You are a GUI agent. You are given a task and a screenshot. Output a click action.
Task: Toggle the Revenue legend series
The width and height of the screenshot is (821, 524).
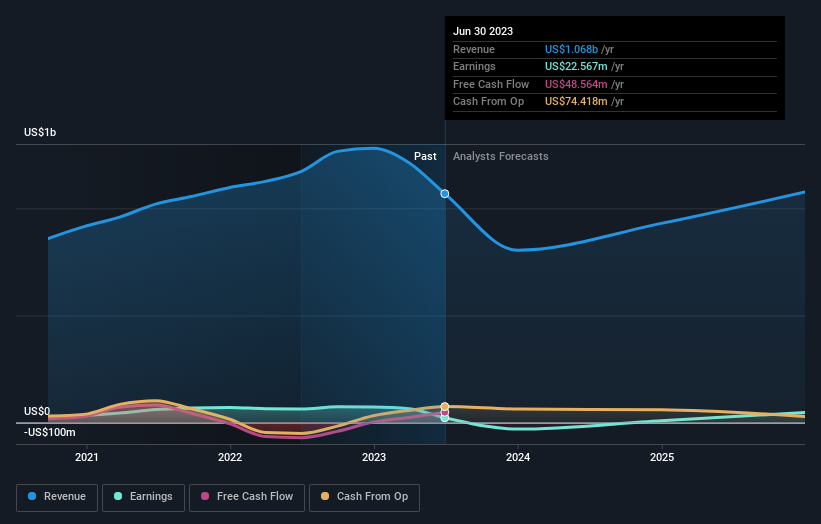(57, 497)
